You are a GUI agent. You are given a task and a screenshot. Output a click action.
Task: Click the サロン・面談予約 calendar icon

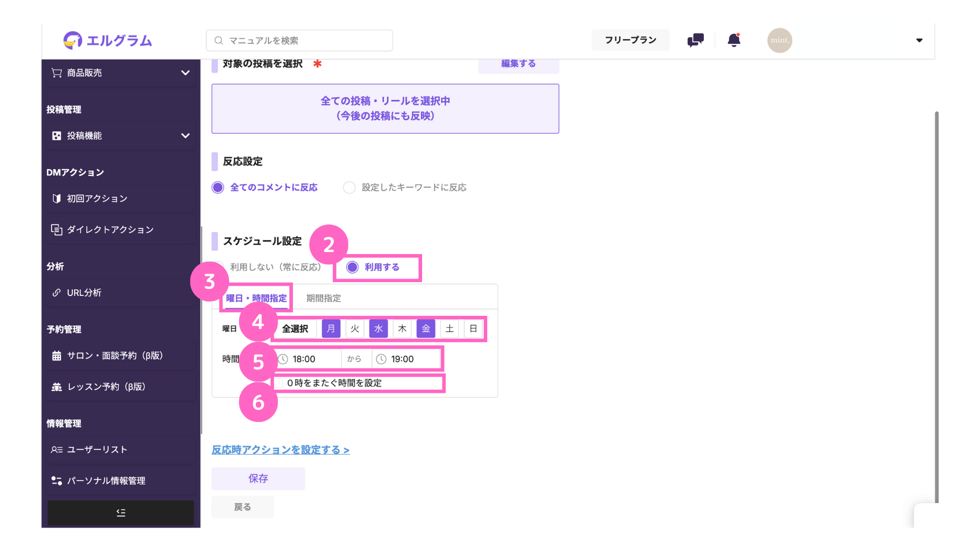point(57,356)
